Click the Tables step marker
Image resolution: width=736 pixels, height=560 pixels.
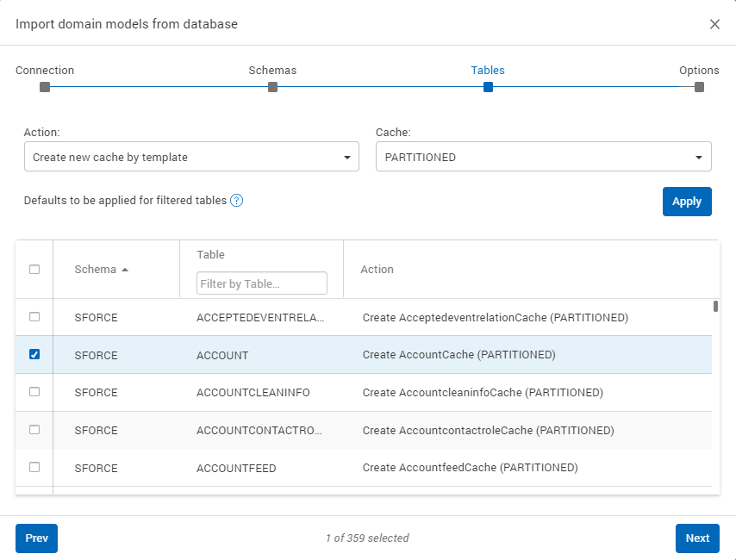488,87
